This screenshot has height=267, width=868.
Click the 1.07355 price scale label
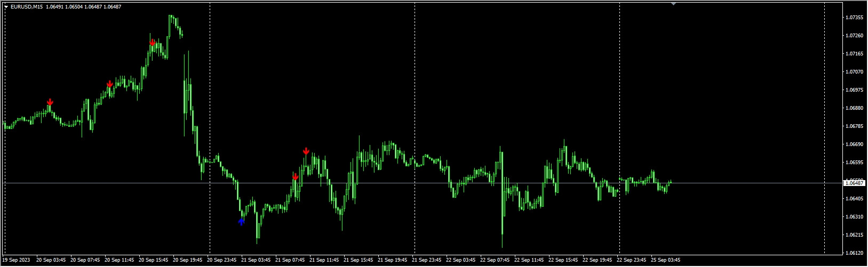(855, 18)
